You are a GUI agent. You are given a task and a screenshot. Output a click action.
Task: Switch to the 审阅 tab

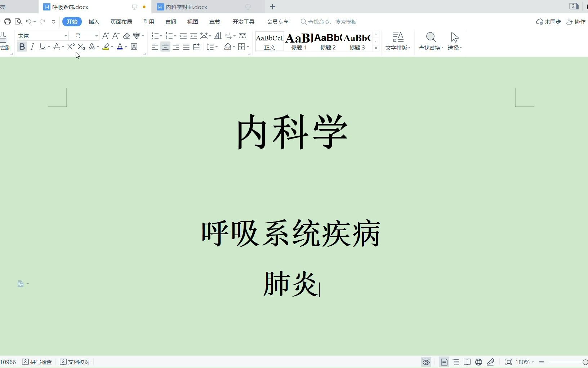pyautogui.click(x=171, y=22)
